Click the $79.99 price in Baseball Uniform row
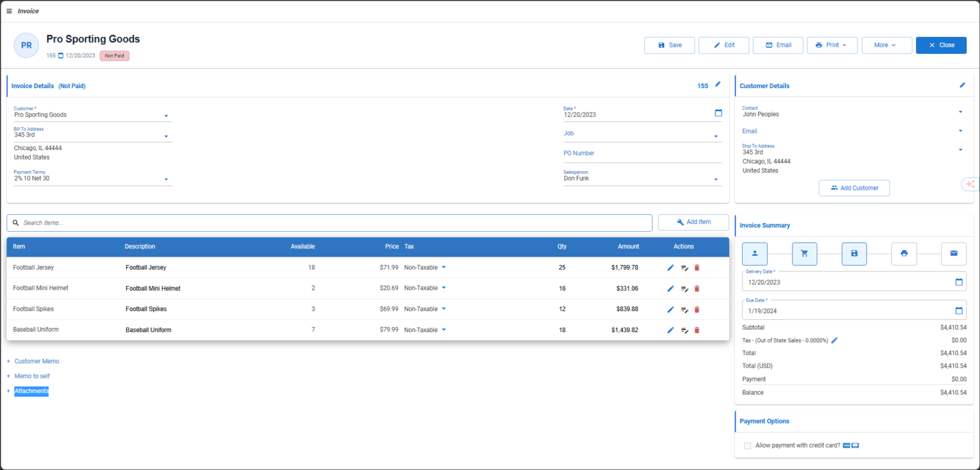This screenshot has height=470, width=980. pos(389,330)
